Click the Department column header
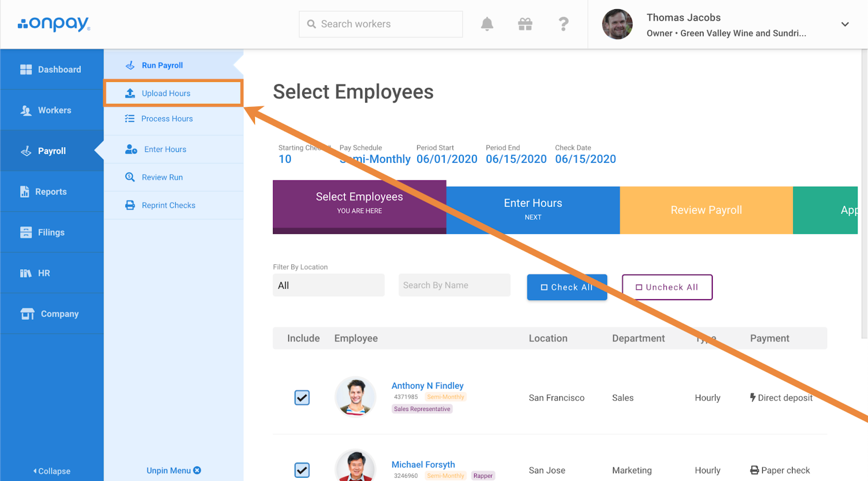The height and width of the screenshot is (481, 868). click(638, 338)
